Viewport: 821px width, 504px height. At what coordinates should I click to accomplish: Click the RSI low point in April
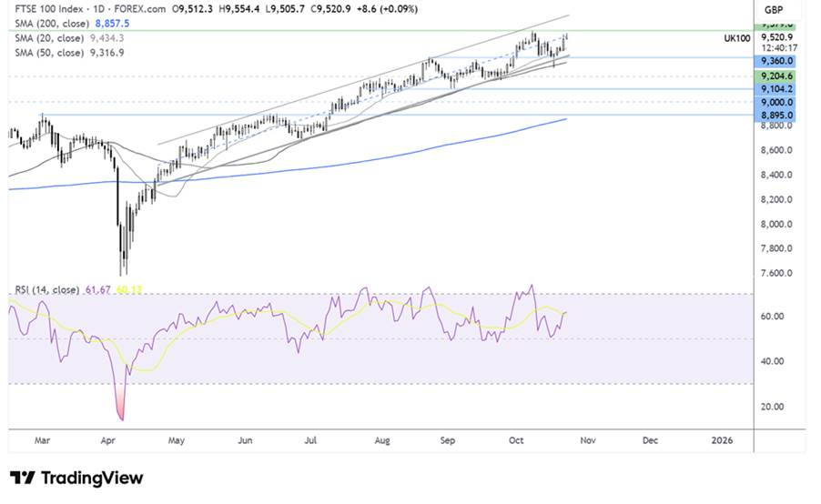[x=121, y=418]
